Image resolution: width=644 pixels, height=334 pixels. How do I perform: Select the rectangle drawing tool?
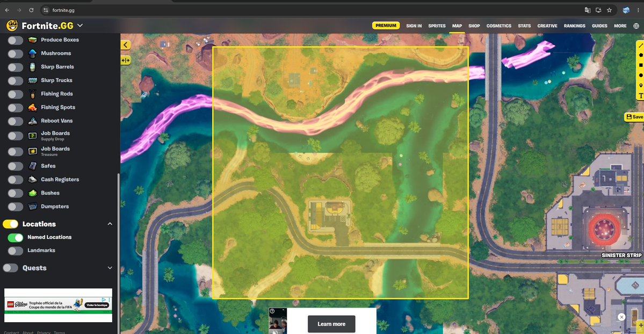[x=640, y=65]
